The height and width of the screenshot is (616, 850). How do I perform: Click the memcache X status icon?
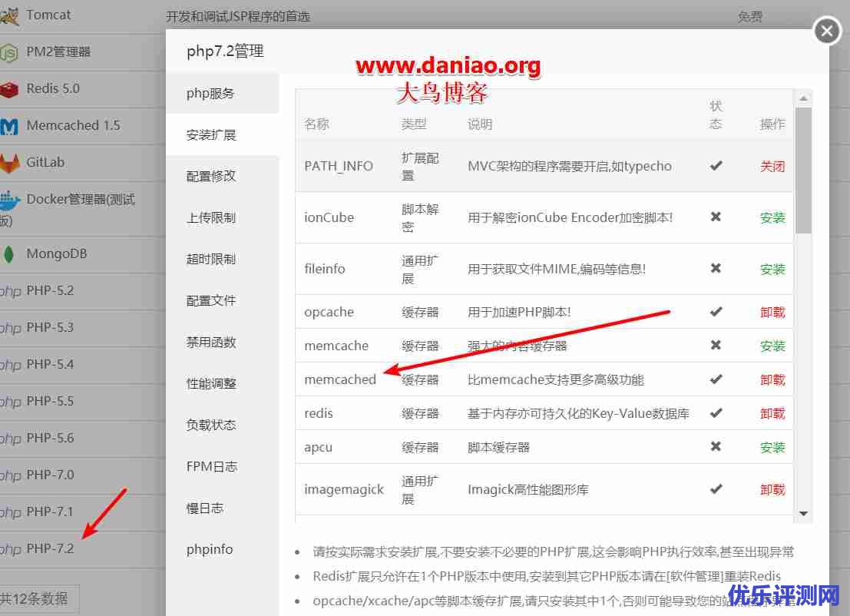pyautogui.click(x=716, y=345)
